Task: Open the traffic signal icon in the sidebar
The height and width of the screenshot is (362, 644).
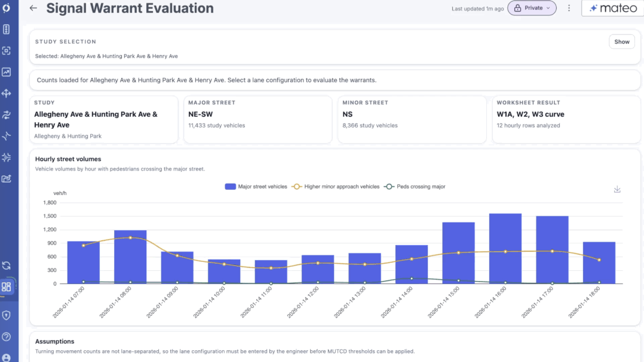Action: (x=6, y=29)
